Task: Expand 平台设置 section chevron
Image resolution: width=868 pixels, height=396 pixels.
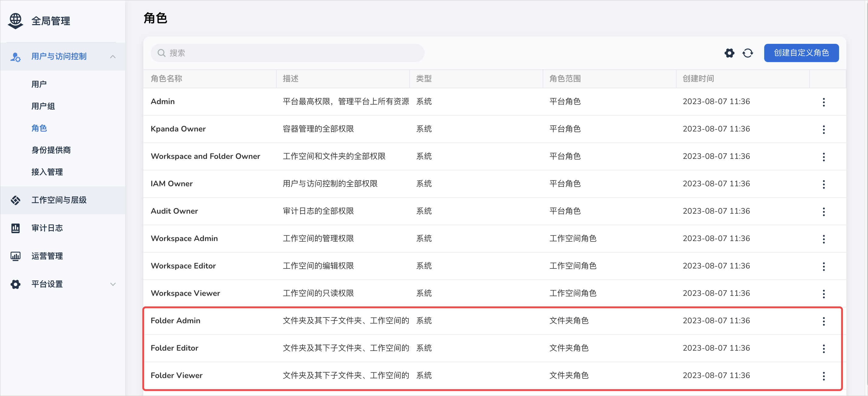Action: (x=113, y=284)
